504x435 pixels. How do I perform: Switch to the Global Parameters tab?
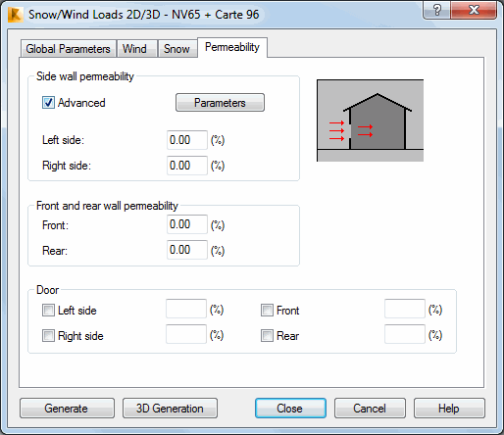(68, 49)
